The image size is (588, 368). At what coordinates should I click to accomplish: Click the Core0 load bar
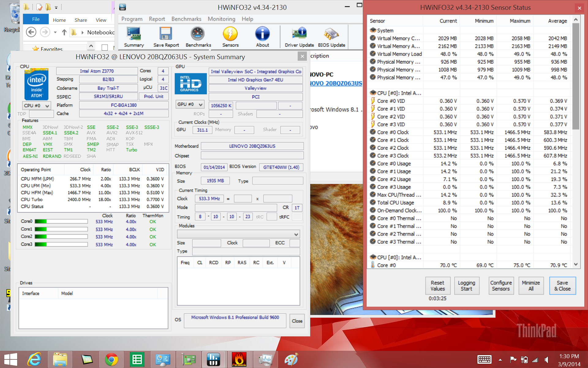(x=61, y=221)
